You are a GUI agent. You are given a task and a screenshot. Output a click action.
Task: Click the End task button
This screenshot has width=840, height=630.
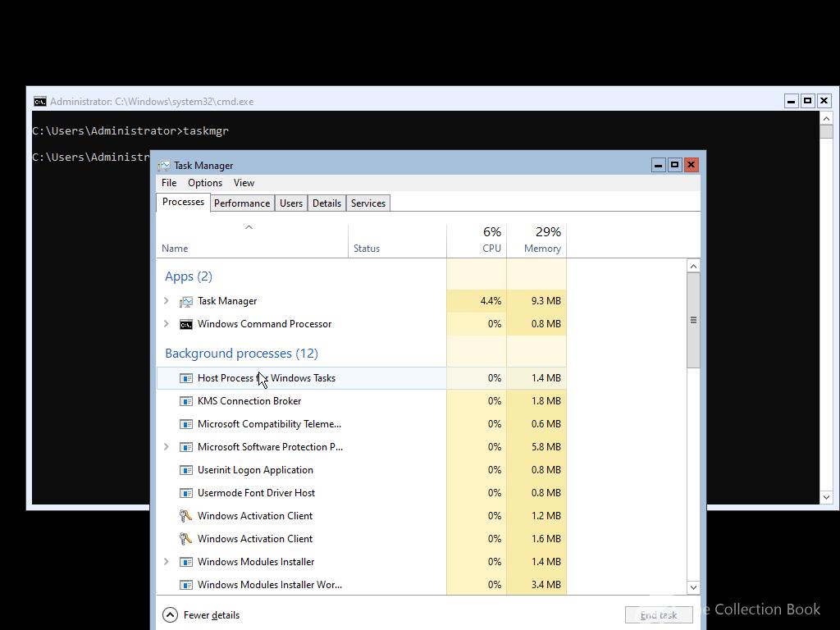(659, 615)
